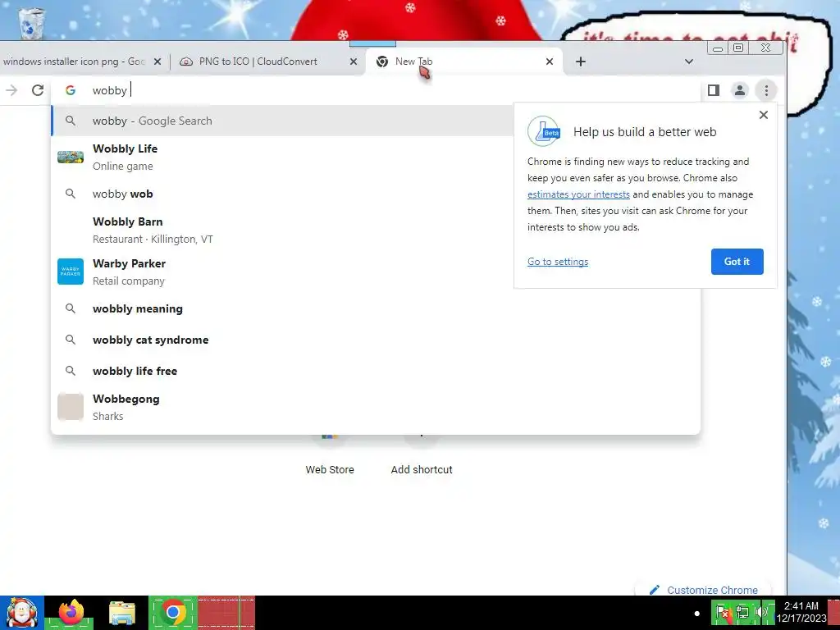The width and height of the screenshot is (840, 630).
Task: Click the network tray icon
Action: point(742,612)
